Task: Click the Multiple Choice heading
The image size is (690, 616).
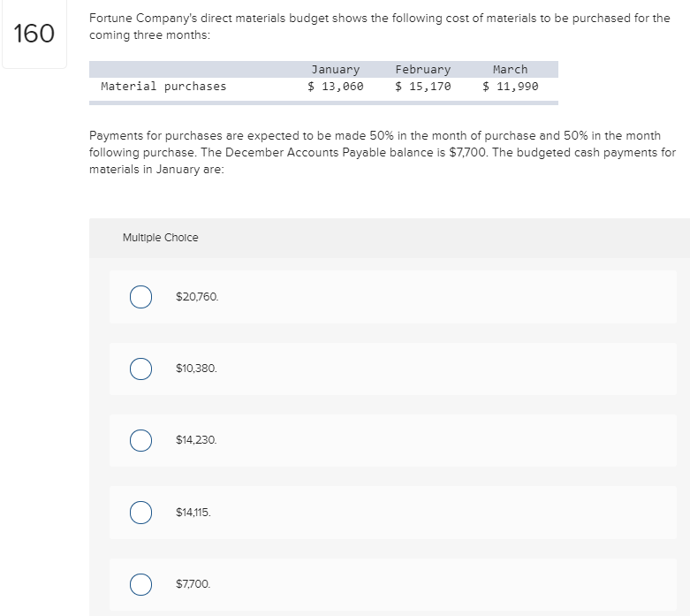Action: (161, 238)
